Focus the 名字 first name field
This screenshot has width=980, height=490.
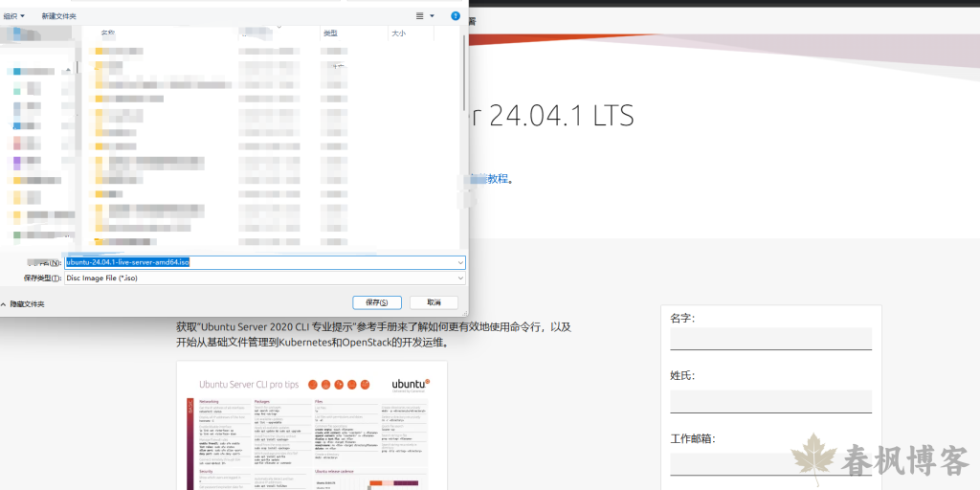point(770,339)
